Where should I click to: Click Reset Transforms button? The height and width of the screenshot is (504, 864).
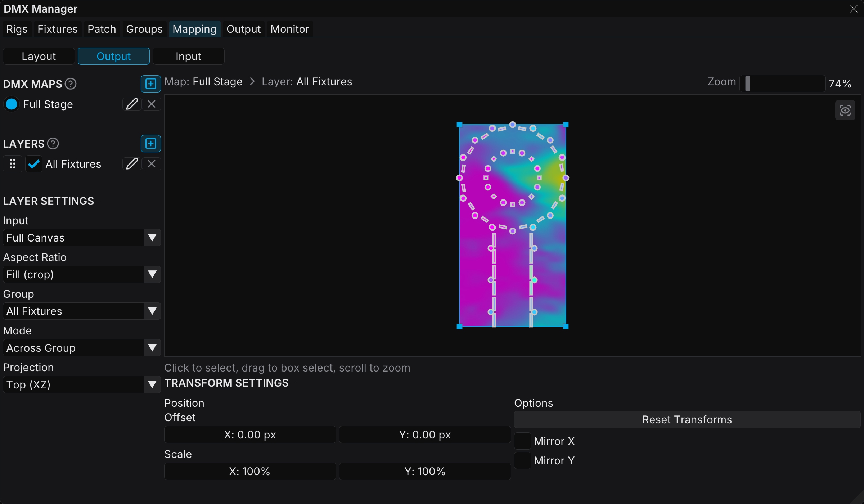click(687, 419)
